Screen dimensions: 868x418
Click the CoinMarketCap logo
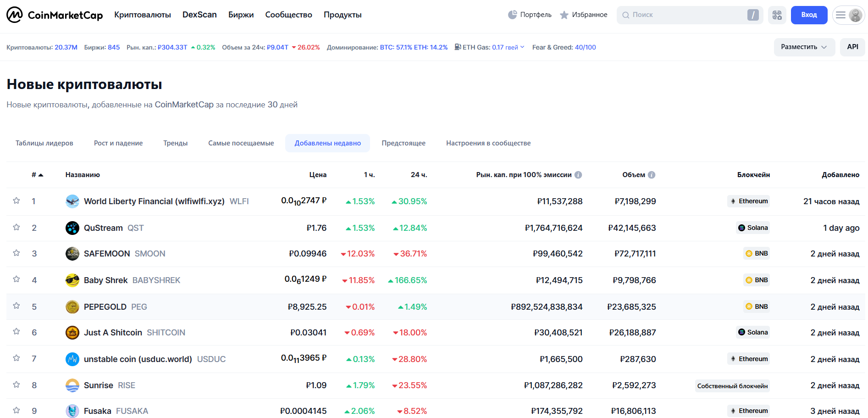click(x=55, y=15)
